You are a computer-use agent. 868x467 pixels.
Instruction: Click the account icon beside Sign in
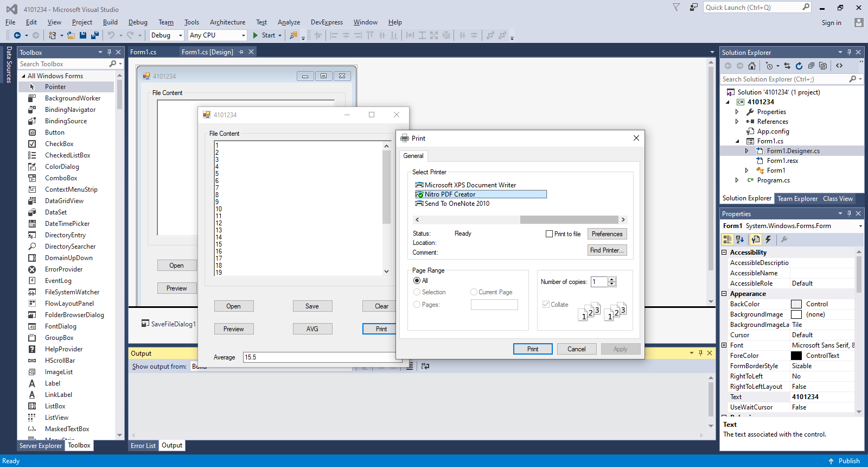tap(858, 22)
